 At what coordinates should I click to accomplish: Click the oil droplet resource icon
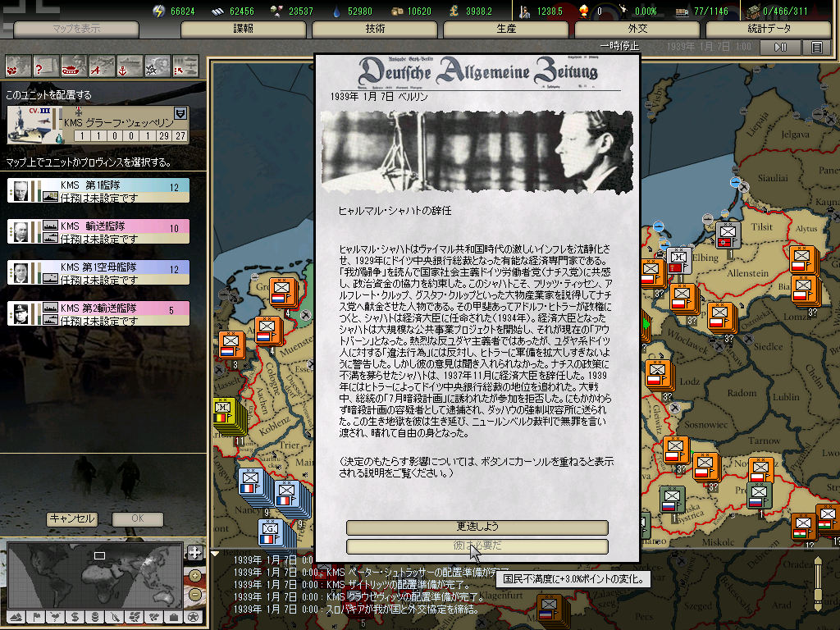336,11
